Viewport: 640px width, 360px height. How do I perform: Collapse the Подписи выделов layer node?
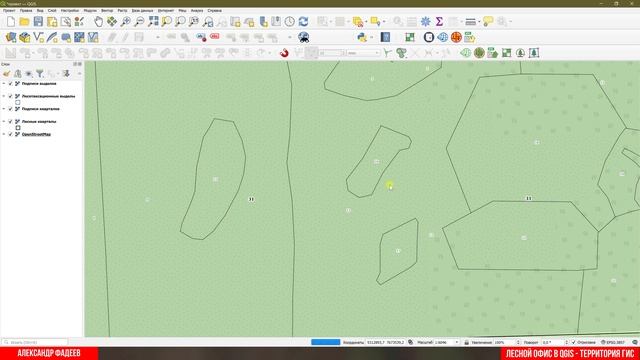tap(4, 84)
